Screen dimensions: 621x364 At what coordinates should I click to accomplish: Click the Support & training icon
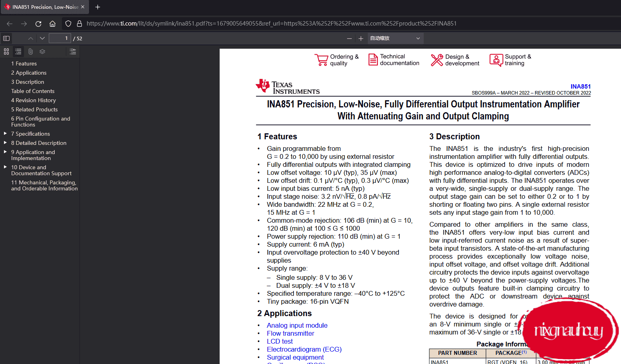tap(496, 60)
